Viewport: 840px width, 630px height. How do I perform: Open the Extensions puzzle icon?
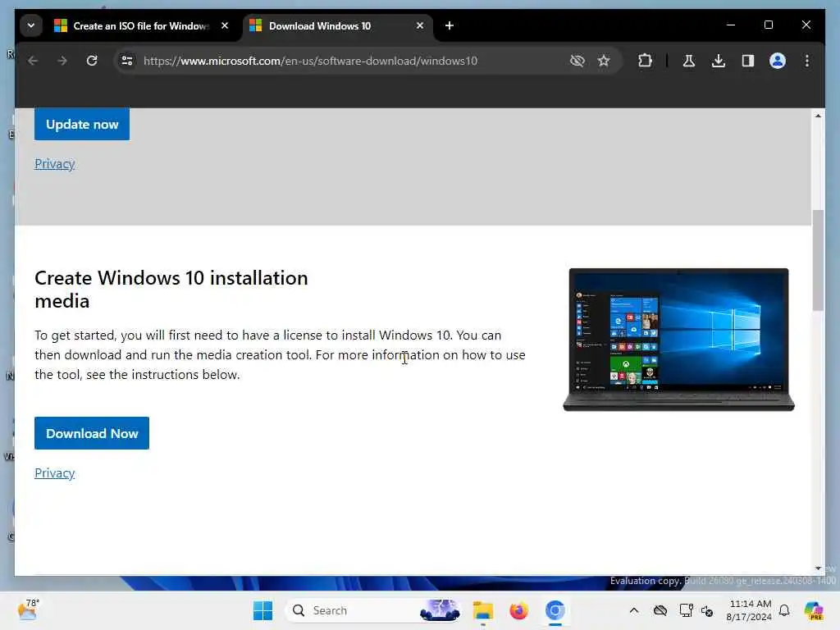coord(645,61)
